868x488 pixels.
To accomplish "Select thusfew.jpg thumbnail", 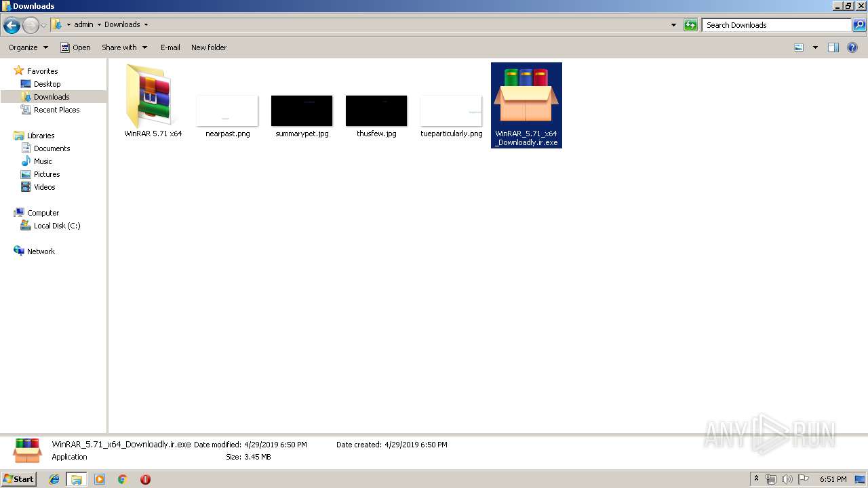I will (x=376, y=110).
